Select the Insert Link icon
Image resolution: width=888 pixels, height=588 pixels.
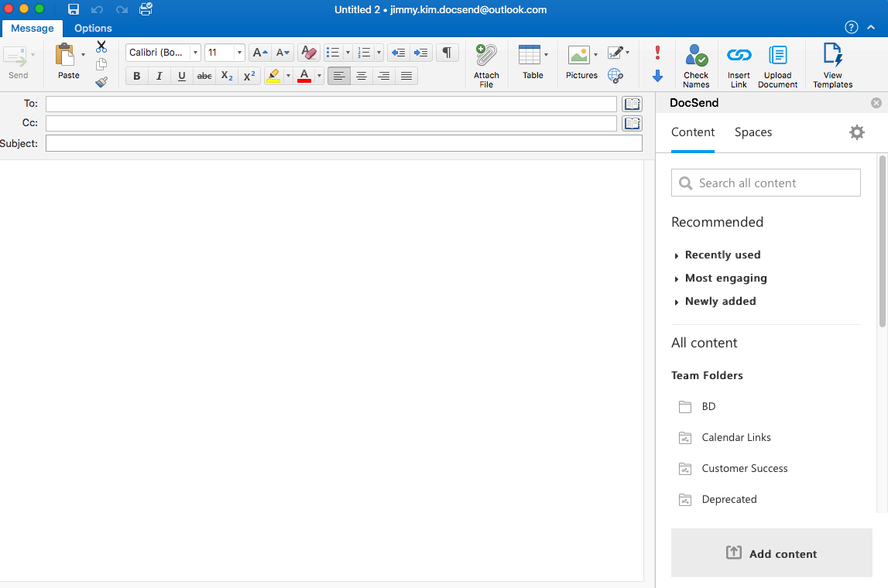pyautogui.click(x=738, y=63)
